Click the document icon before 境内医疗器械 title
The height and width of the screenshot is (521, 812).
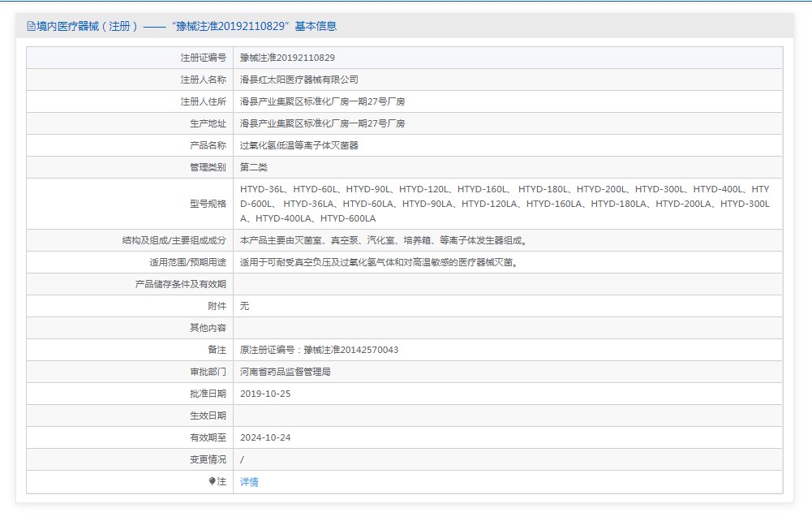coord(31,26)
